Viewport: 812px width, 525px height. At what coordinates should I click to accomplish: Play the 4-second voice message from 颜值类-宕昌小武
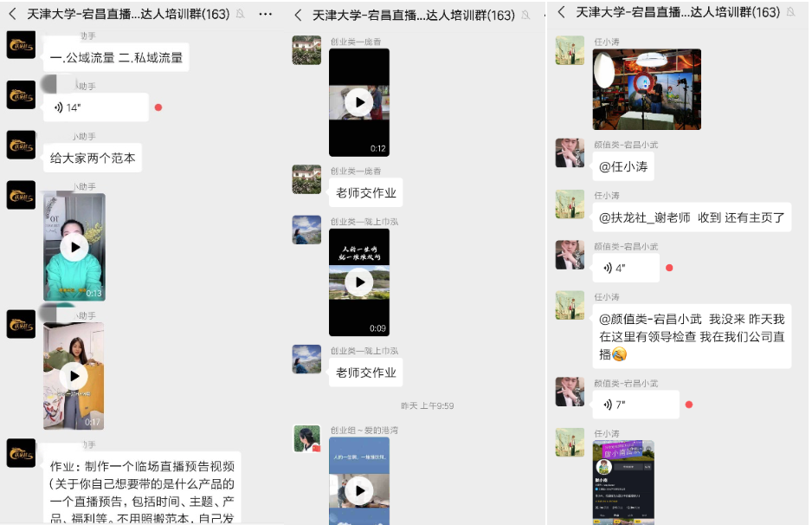coord(625,268)
